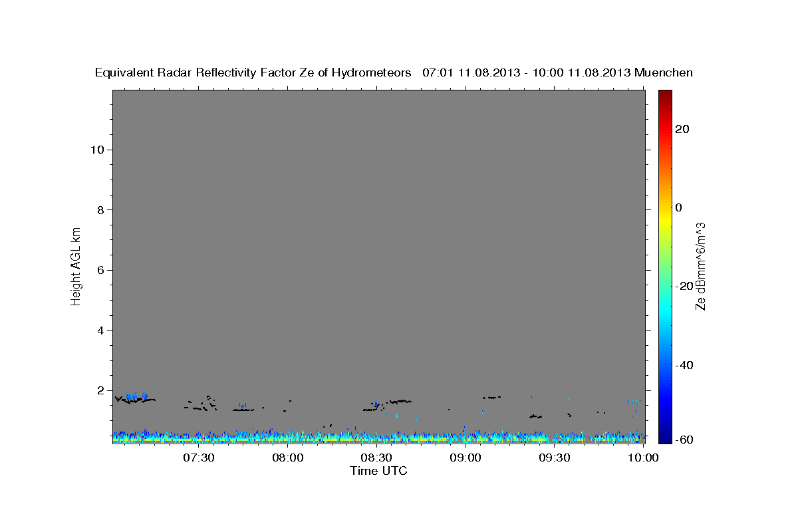Click the plot title 'Equivalent Radar Reflectivity Factor Ze of Hydrometeors'

(253, 73)
